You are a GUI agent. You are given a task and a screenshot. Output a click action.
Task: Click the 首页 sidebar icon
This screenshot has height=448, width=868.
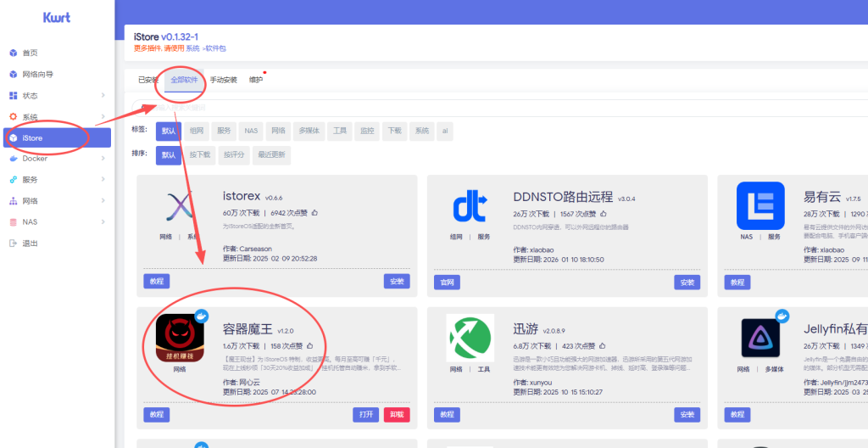(14, 53)
